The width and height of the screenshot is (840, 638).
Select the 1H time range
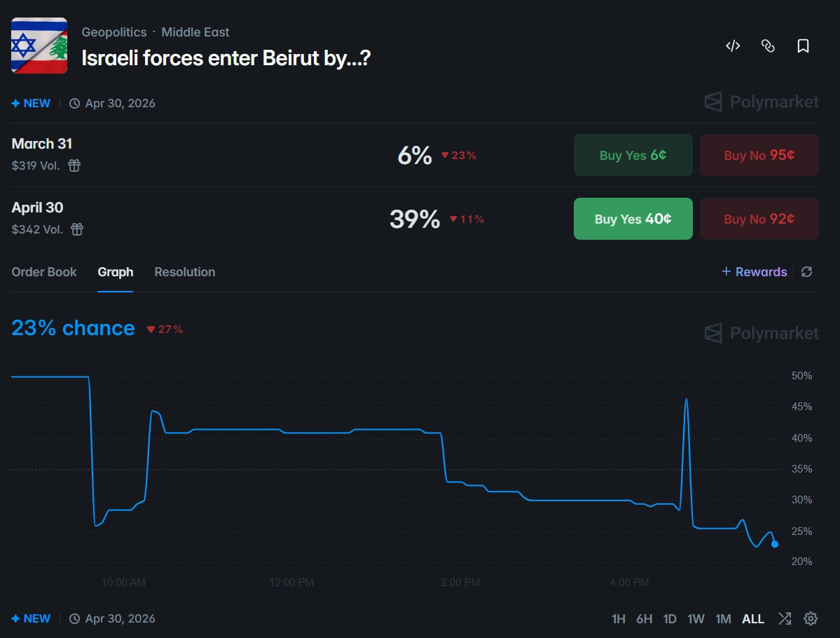click(619, 619)
